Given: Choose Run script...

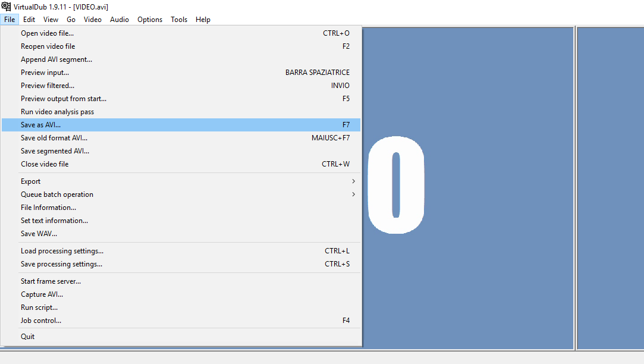Looking at the screenshot, I should (x=181, y=308).
